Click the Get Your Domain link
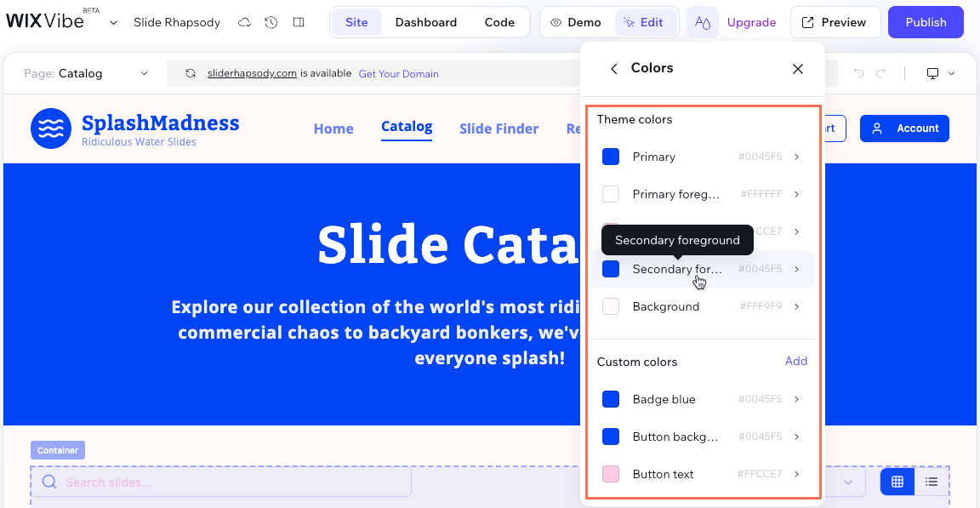Screen dimensions: 980x508 click(x=398, y=74)
